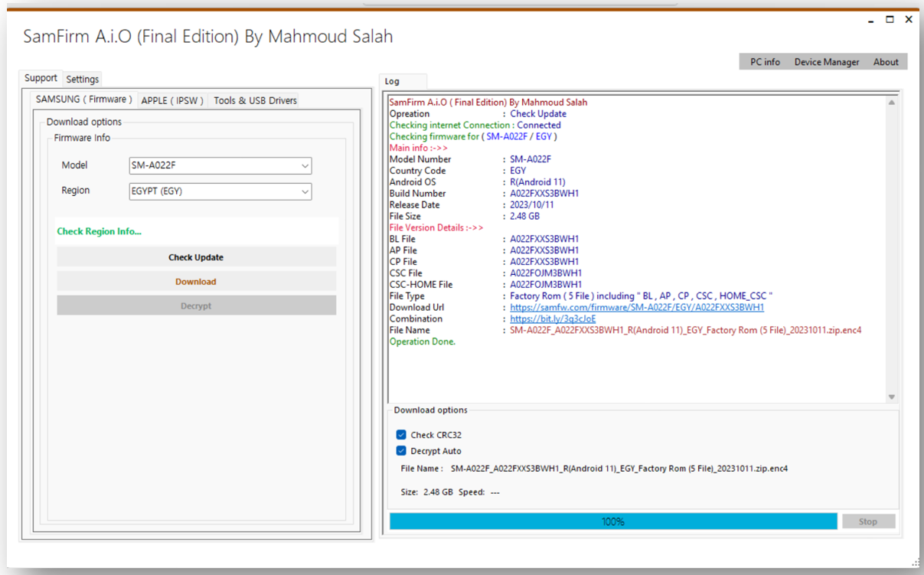924x575 pixels.
Task: Click the log scrollbar up arrow
Action: tap(891, 102)
